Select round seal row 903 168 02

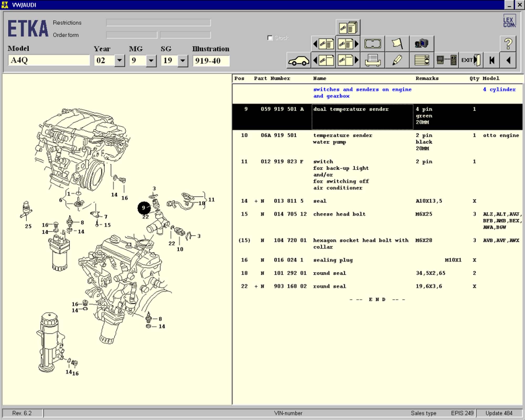pyautogui.click(x=377, y=286)
